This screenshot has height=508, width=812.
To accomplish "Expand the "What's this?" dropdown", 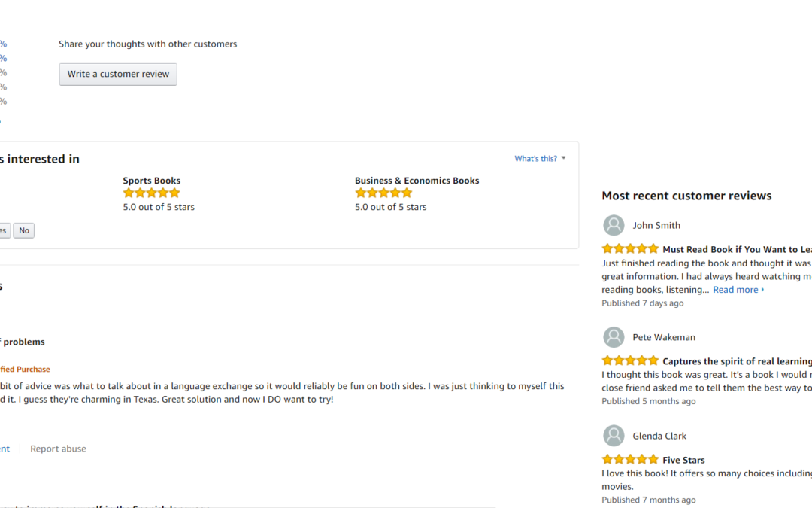I will pyautogui.click(x=540, y=159).
